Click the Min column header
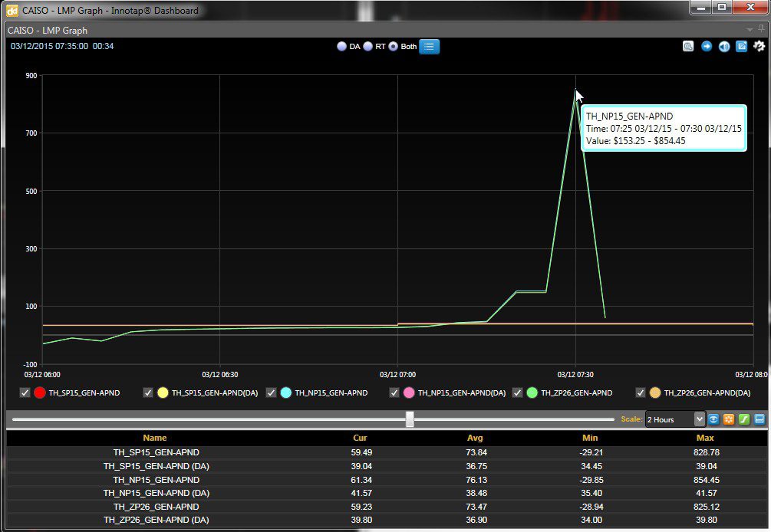The image size is (771, 532). tap(590, 438)
